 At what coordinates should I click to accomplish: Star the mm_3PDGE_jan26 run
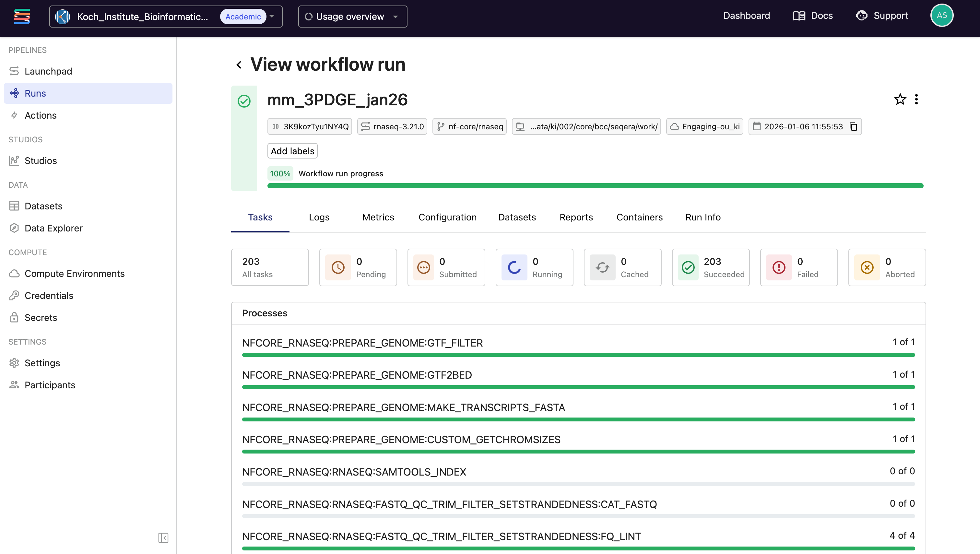pyautogui.click(x=900, y=99)
